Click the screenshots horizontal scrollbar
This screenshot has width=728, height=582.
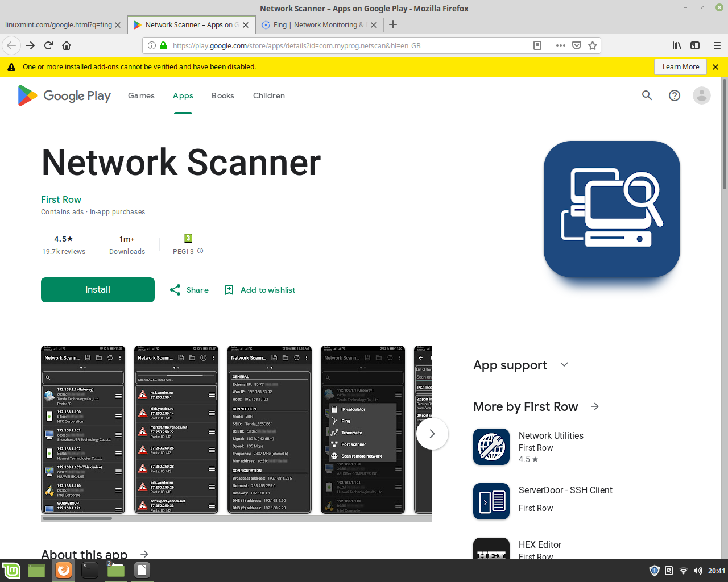pos(77,518)
